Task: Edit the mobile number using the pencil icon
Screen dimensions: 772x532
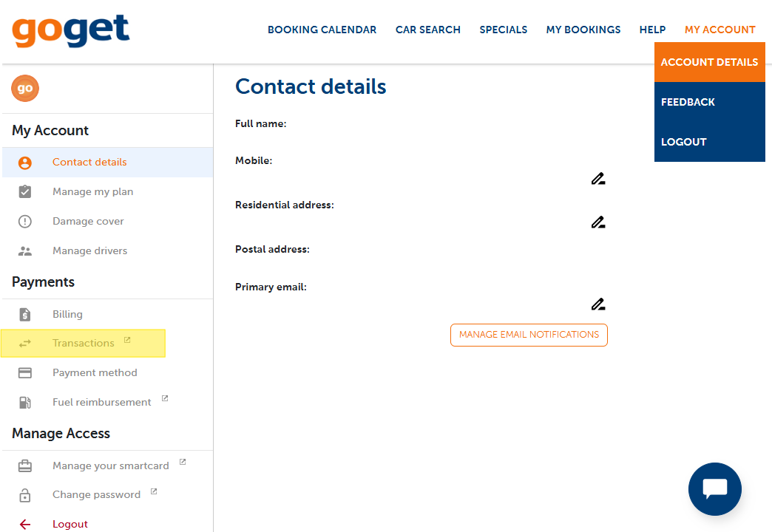Action: [597, 178]
